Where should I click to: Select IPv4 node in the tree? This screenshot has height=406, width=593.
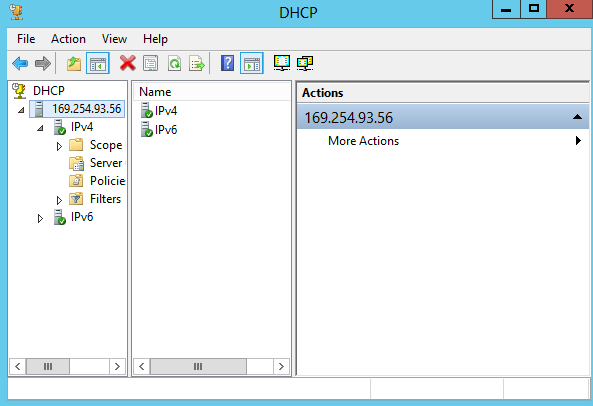82,127
